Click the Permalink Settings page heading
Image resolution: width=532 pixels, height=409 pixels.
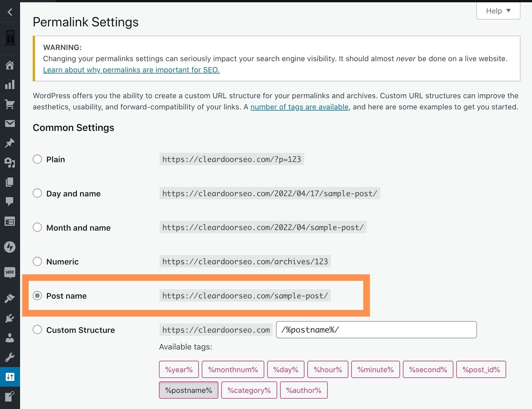86,22
